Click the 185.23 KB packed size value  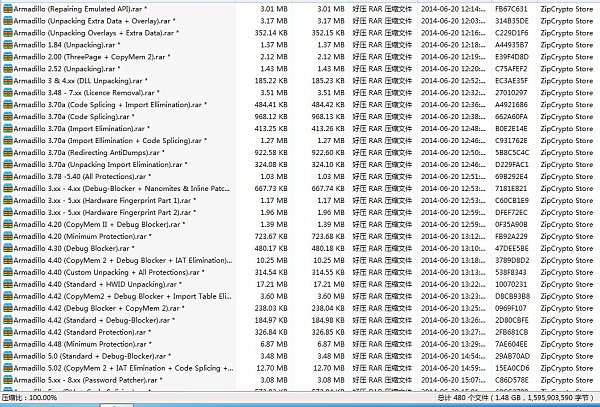point(328,81)
